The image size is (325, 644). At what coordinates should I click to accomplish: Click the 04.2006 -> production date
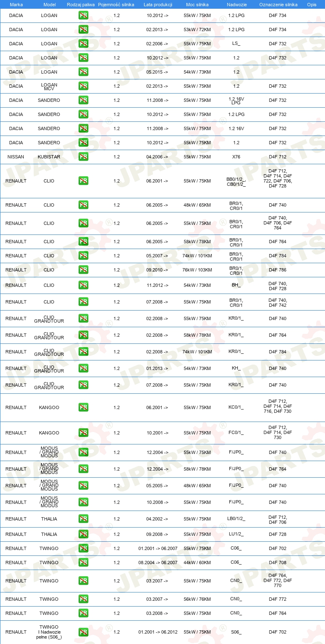pos(157,157)
